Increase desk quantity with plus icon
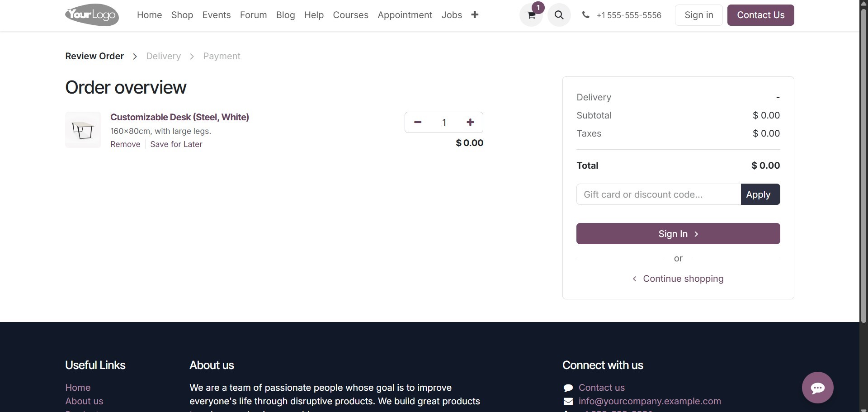 pos(470,123)
